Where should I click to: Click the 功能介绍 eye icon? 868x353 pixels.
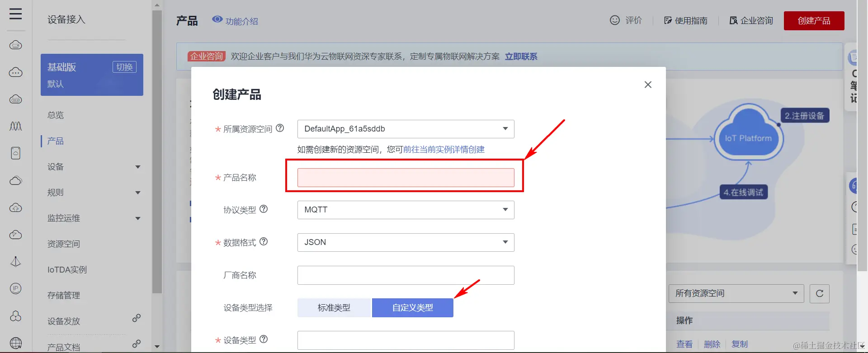point(217,19)
